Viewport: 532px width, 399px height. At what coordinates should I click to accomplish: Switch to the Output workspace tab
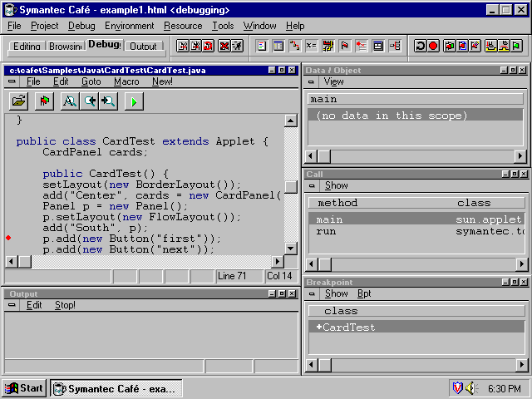(143, 47)
